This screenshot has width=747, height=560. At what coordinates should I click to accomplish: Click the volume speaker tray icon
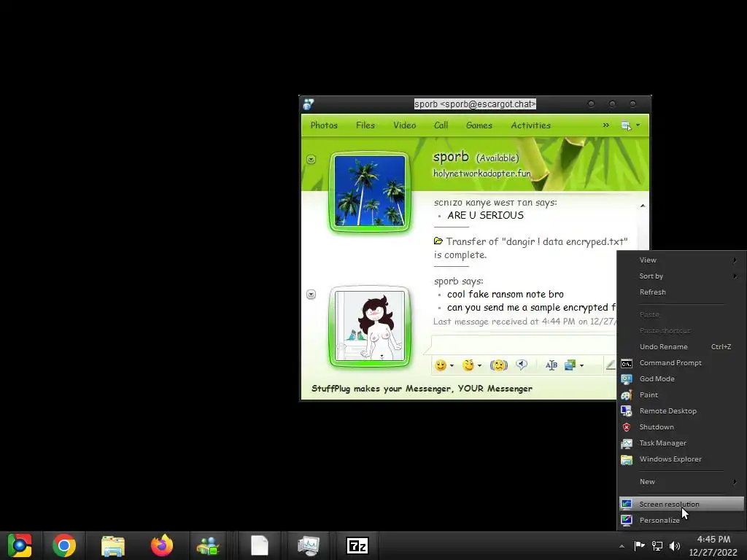click(x=675, y=546)
